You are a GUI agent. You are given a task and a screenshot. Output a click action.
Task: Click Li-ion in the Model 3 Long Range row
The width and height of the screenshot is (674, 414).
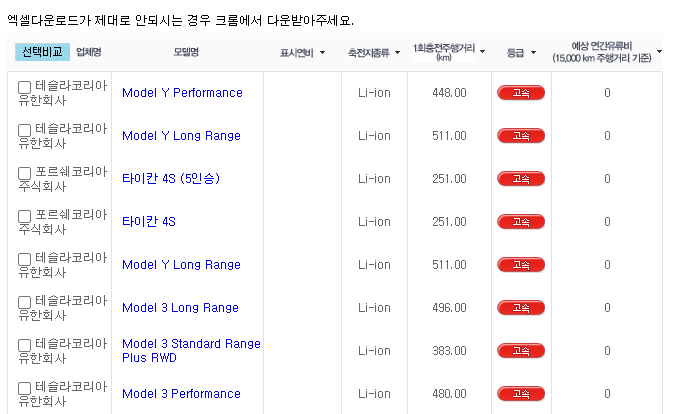coord(374,308)
